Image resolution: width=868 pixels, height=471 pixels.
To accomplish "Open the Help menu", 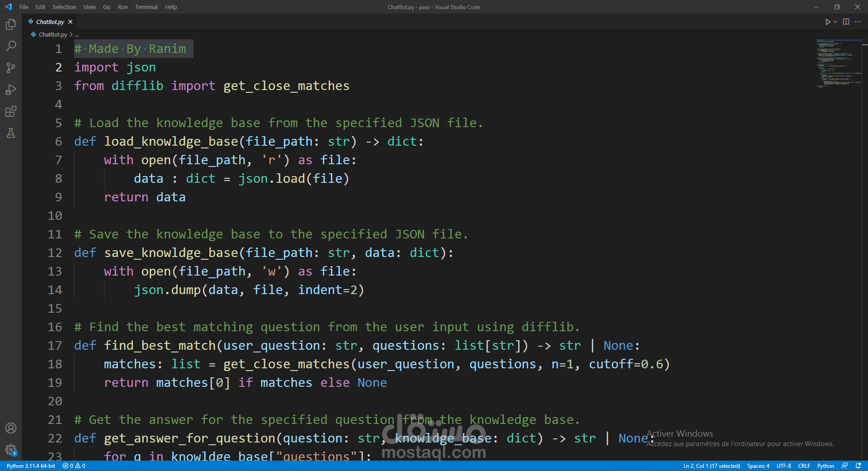I will pos(171,7).
